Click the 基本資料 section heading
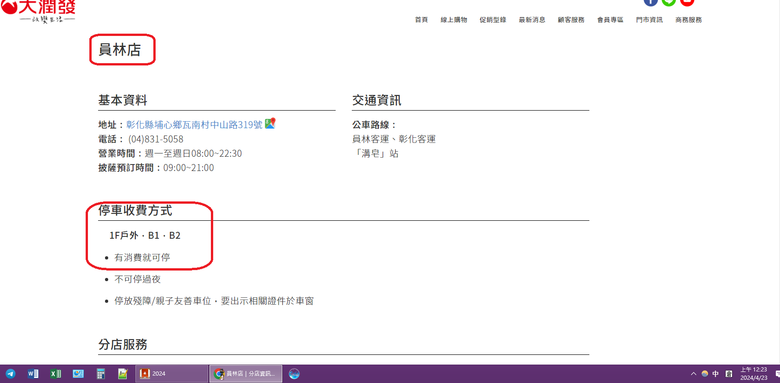This screenshot has width=780, height=383. tap(122, 100)
